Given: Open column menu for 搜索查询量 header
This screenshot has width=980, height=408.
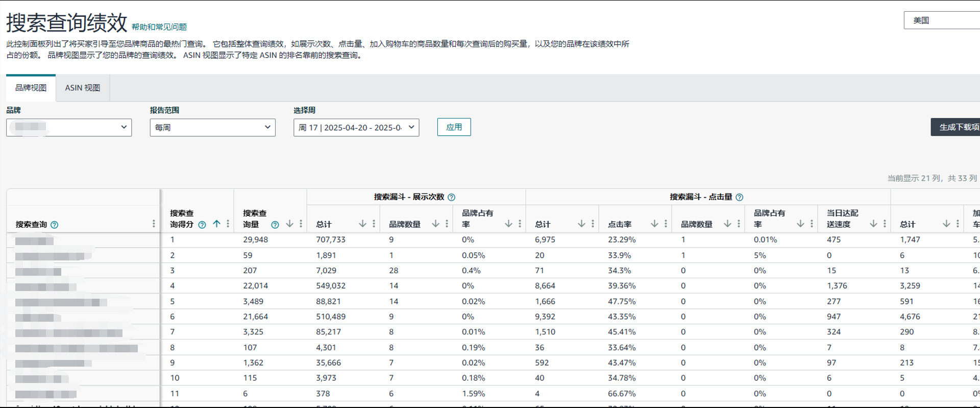Looking at the screenshot, I should pyautogui.click(x=301, y=224).
